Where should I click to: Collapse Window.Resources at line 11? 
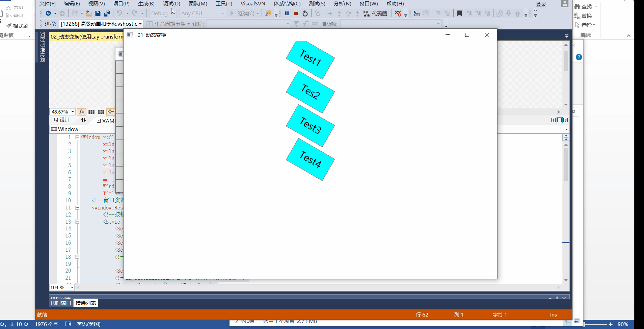pyautogui.click(x=77, y=208)
